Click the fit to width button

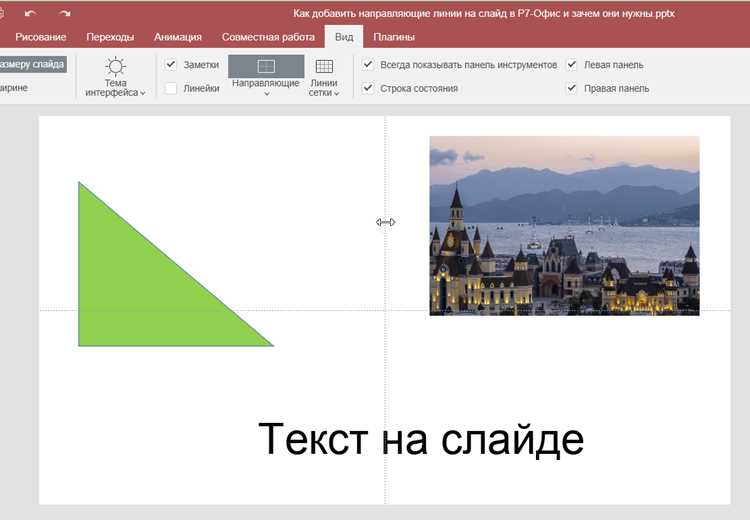coord(13,88)
